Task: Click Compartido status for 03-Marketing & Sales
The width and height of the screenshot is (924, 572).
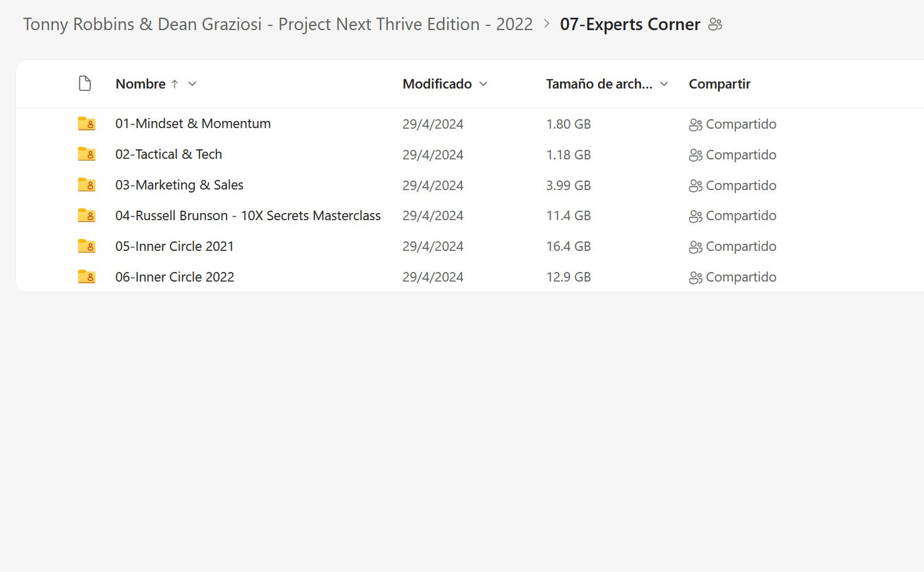Action: (x=733, y=186)
